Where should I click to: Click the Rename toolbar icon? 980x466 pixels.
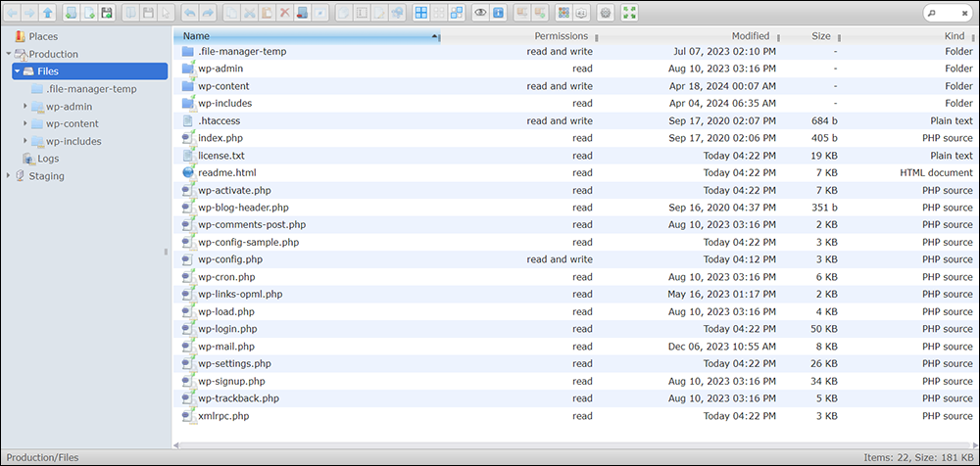tap(361, 12)
